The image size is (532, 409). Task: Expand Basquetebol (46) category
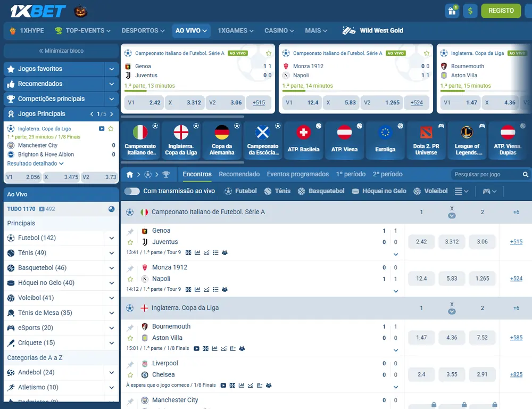click(111, 268)
